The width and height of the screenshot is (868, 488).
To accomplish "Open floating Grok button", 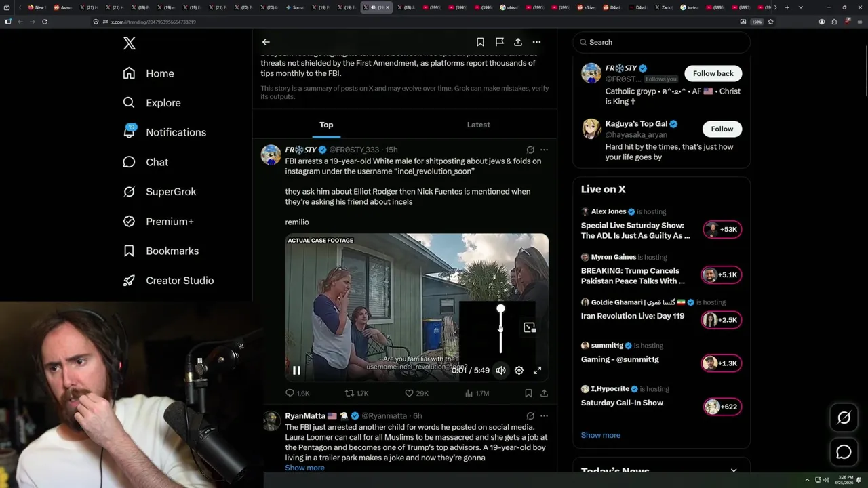I will pos(844,418).
